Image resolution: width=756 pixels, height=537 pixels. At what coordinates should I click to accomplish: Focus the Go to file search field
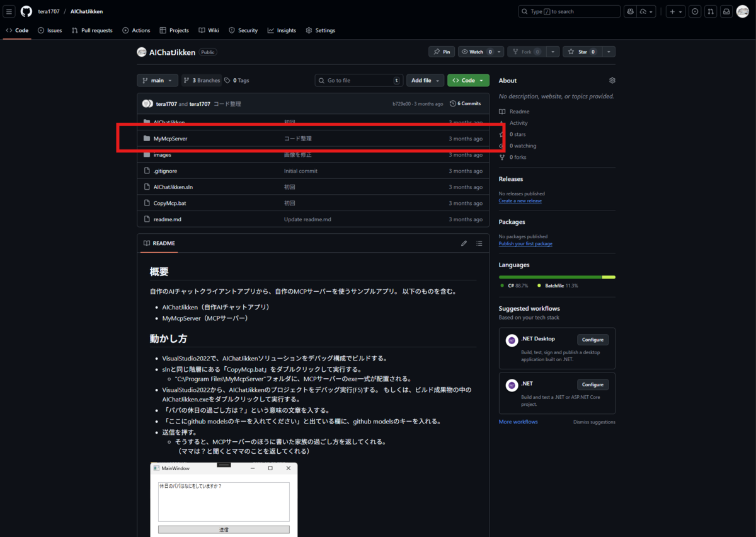pyautogui.click(x=359, y=81)
